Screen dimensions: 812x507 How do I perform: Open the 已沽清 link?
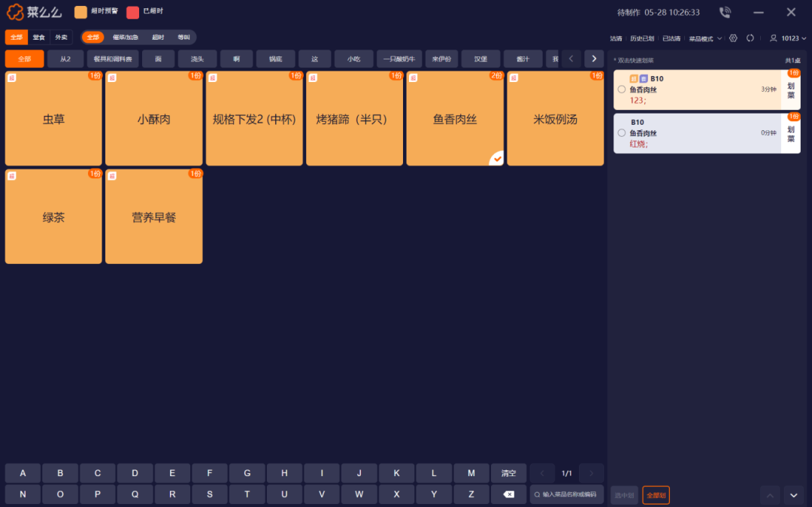[x=671, y=38]
